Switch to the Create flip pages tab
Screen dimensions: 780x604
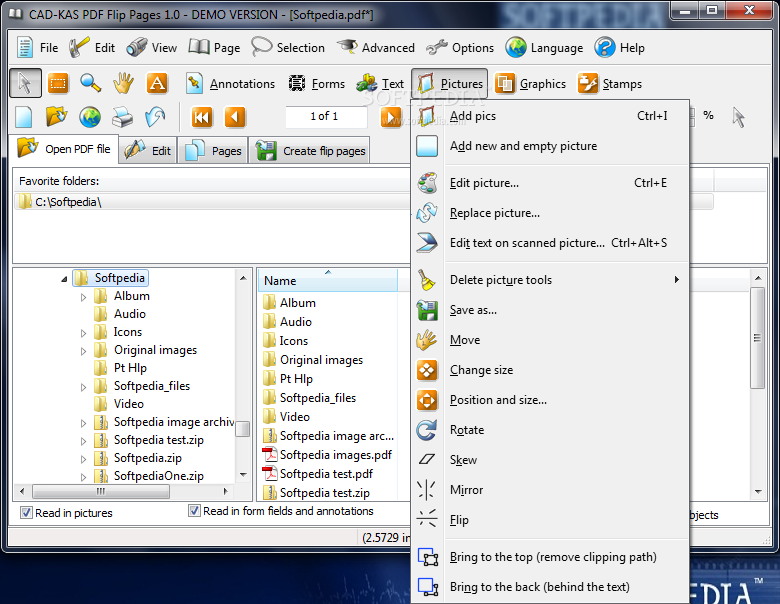pos(309,150)
